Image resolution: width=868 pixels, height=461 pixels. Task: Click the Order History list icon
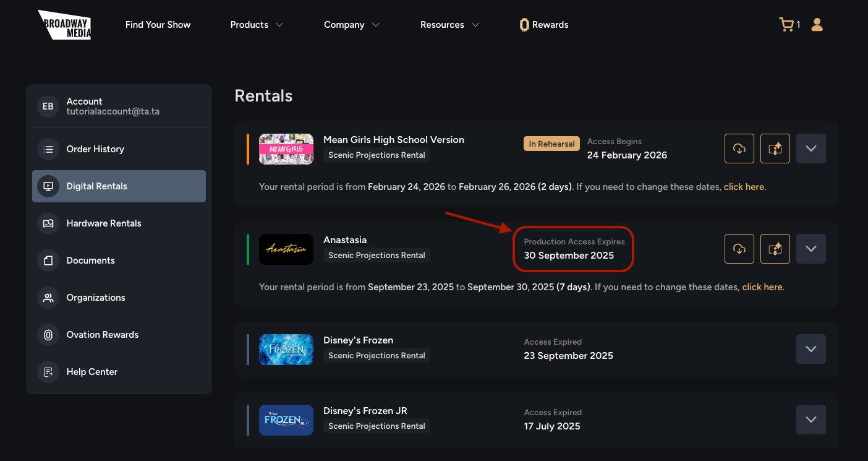[48, 149]
